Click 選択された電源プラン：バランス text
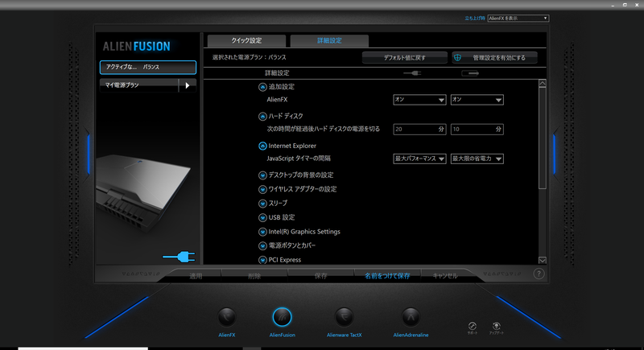 pos(250,57)
